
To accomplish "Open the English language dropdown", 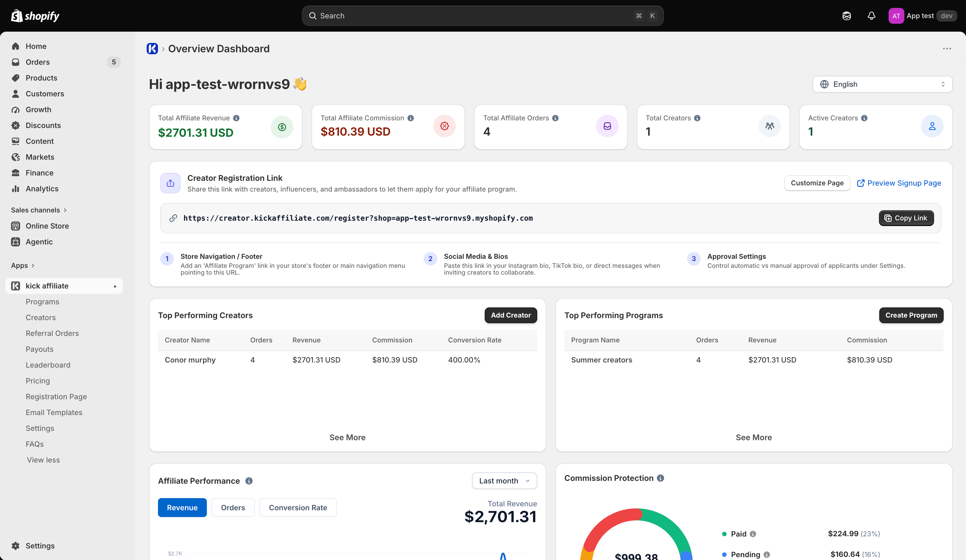I will click(x=882, y=84).
